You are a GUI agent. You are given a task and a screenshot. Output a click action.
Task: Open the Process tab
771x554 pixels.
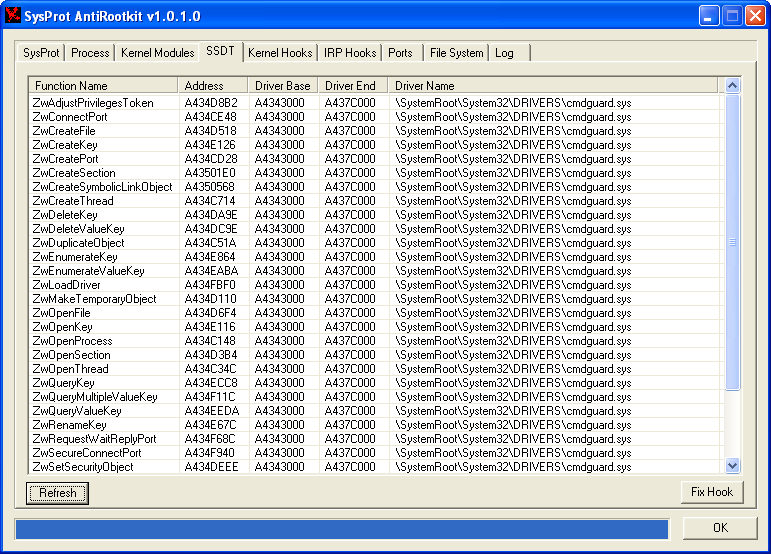(x=90, y=53)
